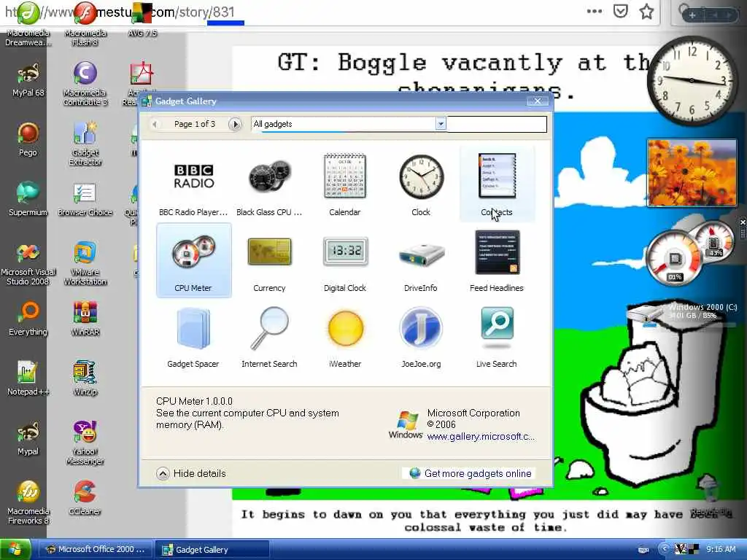Select the CPU Meter gadget

point(193,260)
